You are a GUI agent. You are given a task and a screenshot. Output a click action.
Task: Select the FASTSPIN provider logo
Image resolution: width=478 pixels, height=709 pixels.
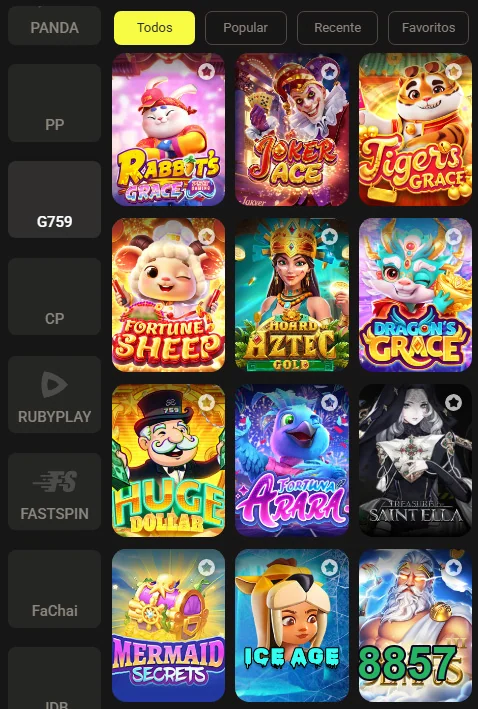pyautogui.click(x=54, y=482)
